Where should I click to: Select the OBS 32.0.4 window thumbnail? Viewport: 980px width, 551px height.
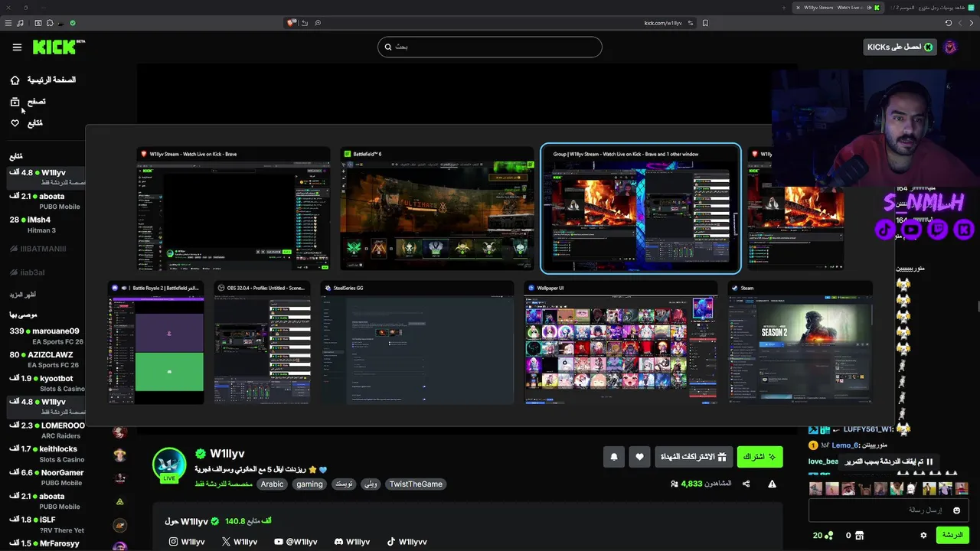[263, 343]
